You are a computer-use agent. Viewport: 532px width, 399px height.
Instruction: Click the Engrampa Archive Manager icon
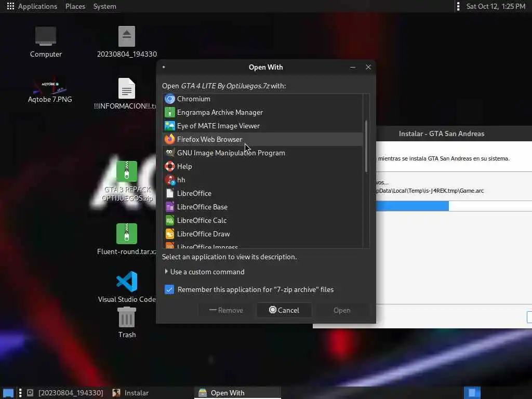click(170, 112)
